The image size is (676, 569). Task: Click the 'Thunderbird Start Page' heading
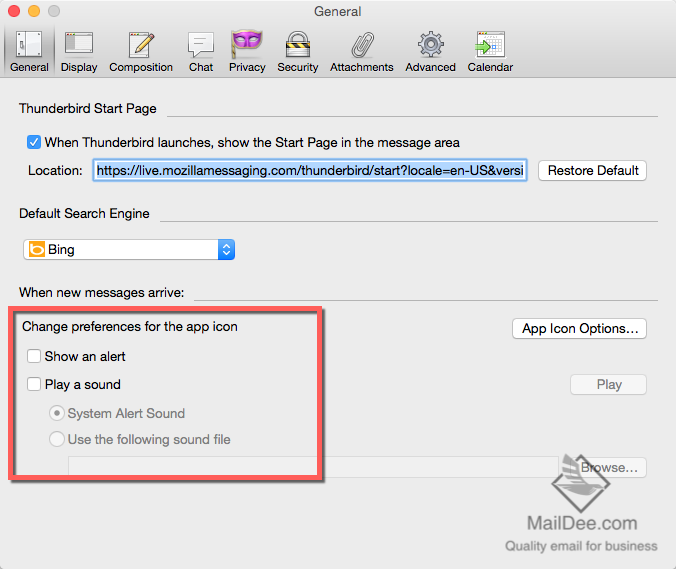88,109
